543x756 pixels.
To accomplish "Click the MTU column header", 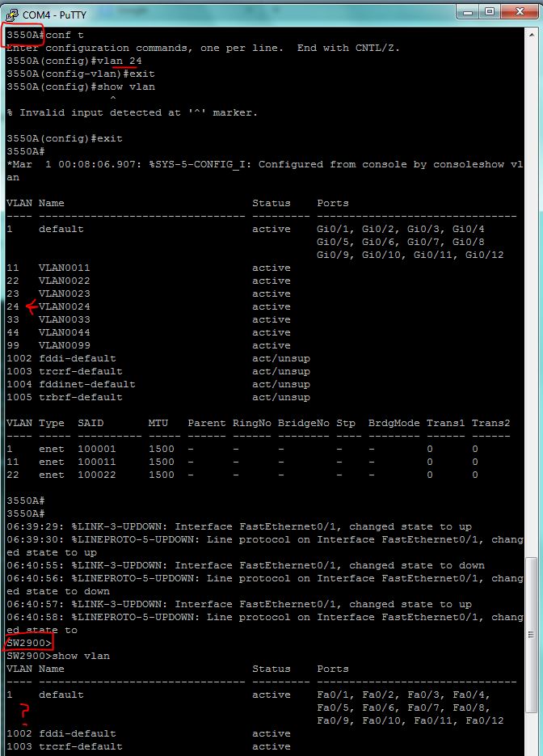I will [158, 423].
